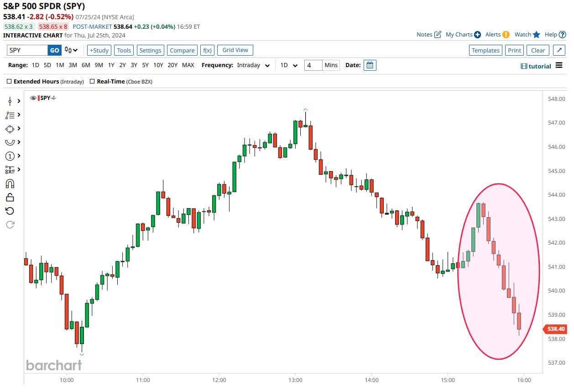
Task: Click the Notes pencil icon
Action: (438, 35)
